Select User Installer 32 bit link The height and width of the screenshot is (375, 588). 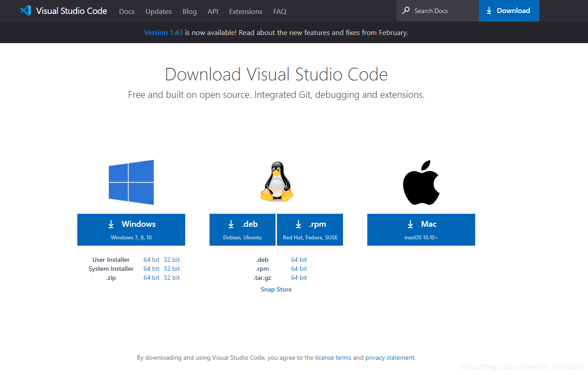point(172,260)
